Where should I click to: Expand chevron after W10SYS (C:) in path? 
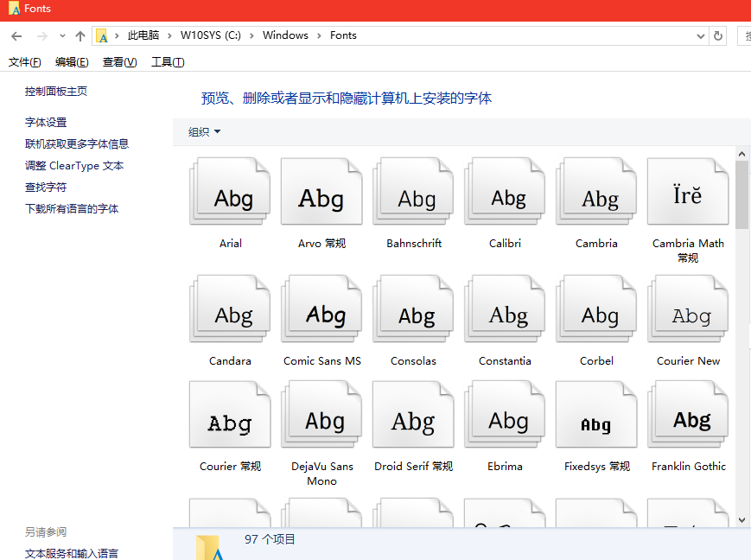(251, 36)
